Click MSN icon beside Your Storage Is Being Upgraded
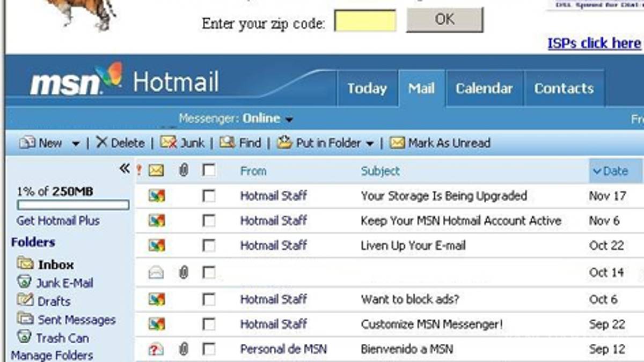The image size is (644, 362). pyautogui.click(x=157, y=196)
